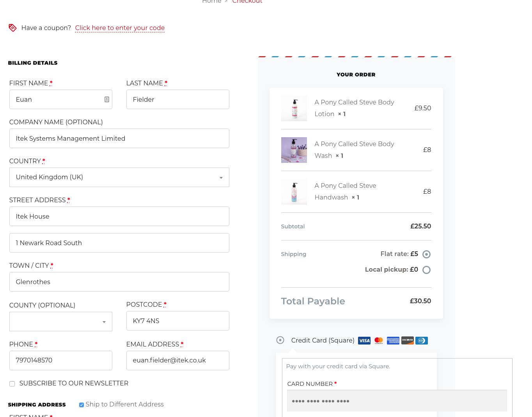The image size is (532, 417).
Task: Focus the Card Number input field
Action: pos(397,401)
